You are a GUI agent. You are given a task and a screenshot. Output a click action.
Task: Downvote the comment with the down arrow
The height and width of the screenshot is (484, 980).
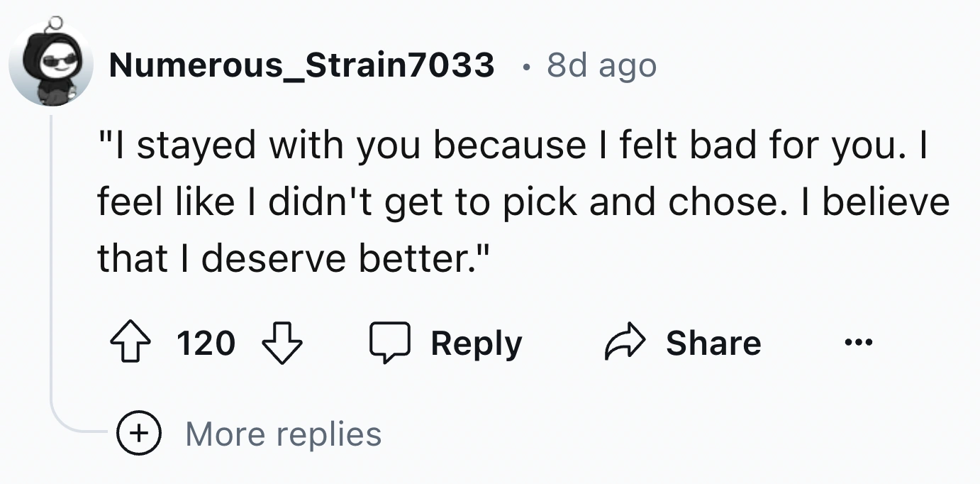click(x=282, y=343)
